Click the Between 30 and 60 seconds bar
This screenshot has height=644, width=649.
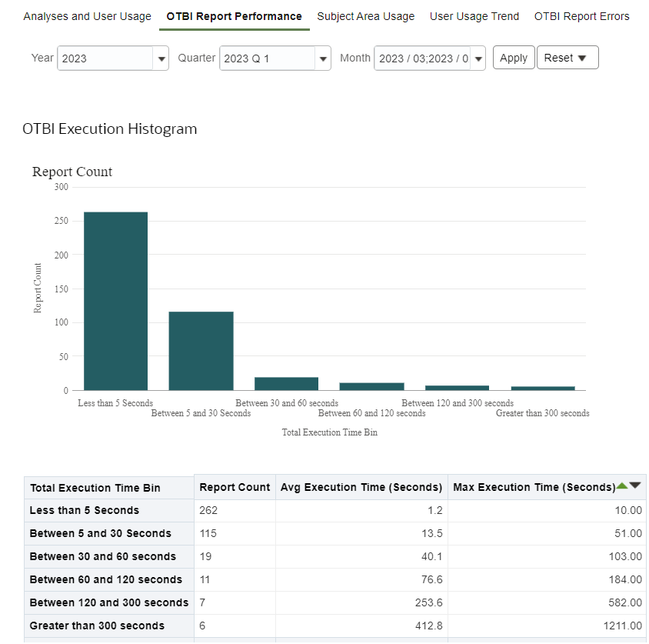click(286, 383)
